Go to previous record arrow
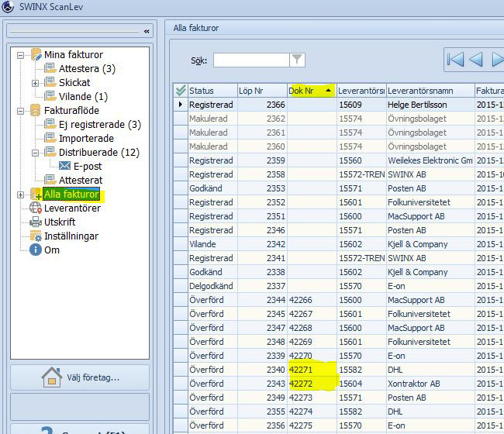The height and width of the screenshot is (434, 504). point(476,60)
